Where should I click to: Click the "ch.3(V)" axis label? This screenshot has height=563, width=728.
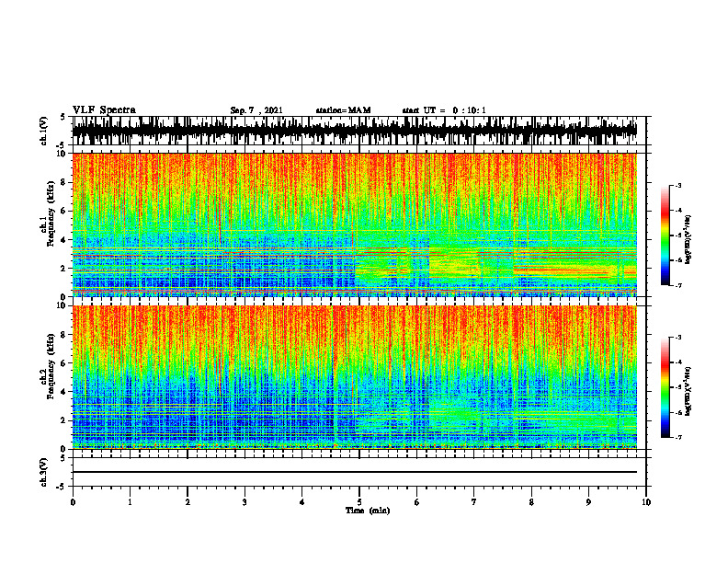click(x=44, y=472)
